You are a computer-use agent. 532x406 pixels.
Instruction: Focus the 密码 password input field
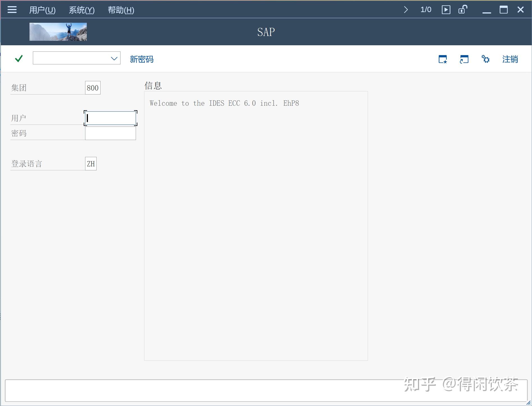click(110, 133)
